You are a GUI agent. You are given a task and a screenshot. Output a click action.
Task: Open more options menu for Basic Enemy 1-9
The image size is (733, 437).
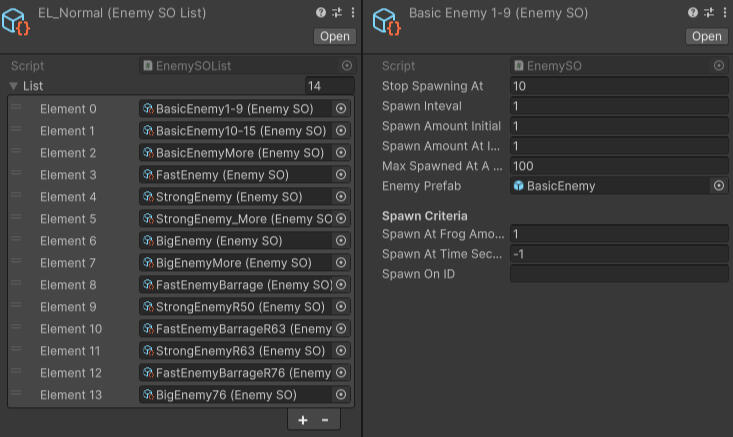pos(723,13)
